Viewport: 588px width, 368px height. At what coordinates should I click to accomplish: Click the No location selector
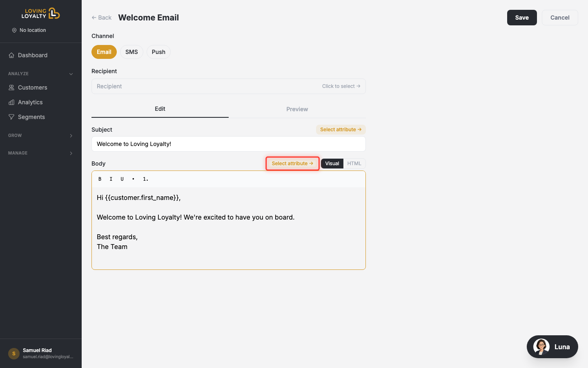click(29, 30)
